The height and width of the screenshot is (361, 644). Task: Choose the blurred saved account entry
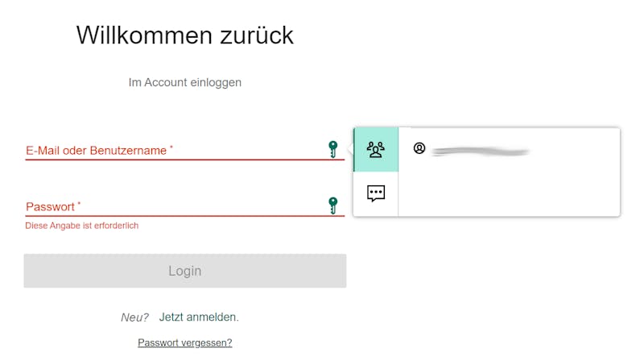point(480,151)
